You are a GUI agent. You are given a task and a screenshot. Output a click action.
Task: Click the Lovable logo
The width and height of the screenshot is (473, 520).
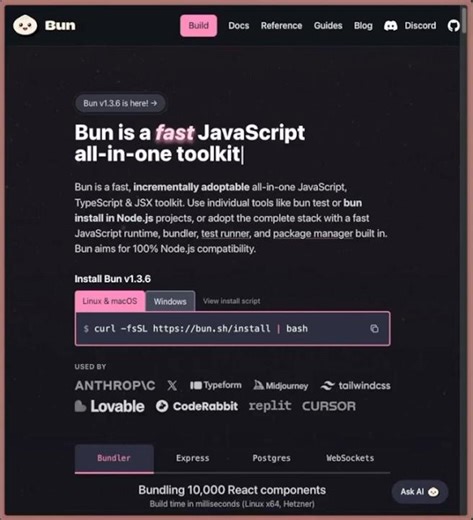[x=110, y=406]
